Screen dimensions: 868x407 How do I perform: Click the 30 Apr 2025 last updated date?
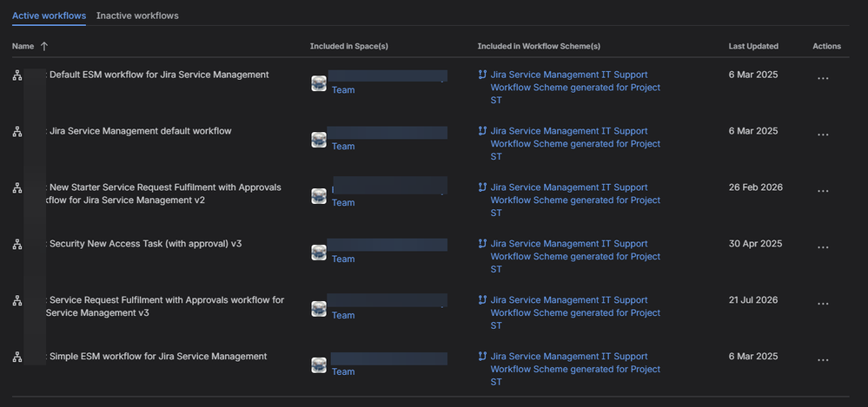[x=755, y=244]
